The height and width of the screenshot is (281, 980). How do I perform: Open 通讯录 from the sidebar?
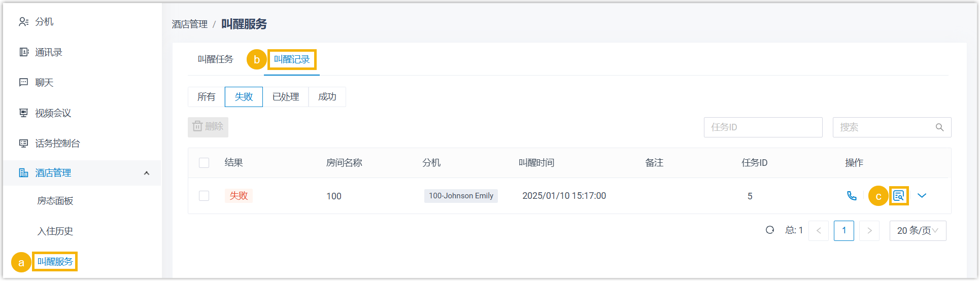(x=48, y=52)
